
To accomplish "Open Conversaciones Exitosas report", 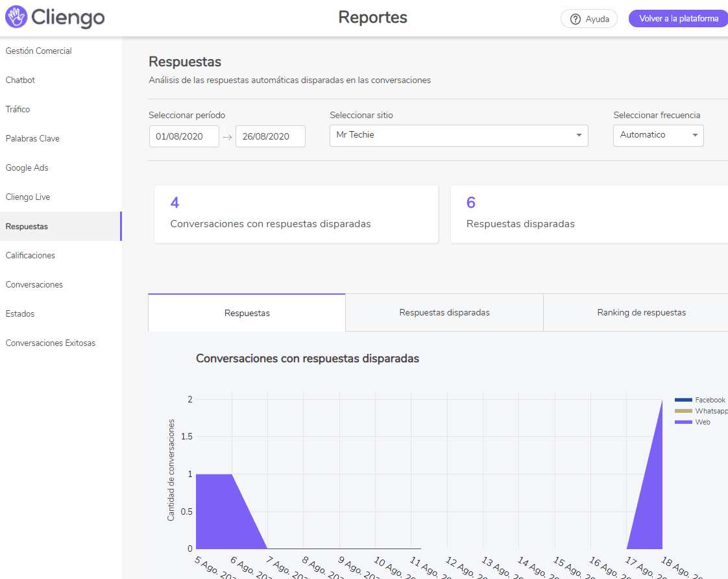I will click(x=51, y=343).
